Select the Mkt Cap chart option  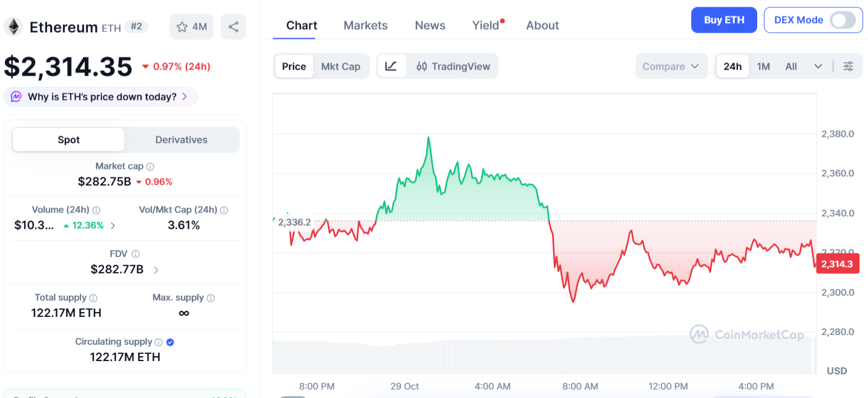click(341, 67)
